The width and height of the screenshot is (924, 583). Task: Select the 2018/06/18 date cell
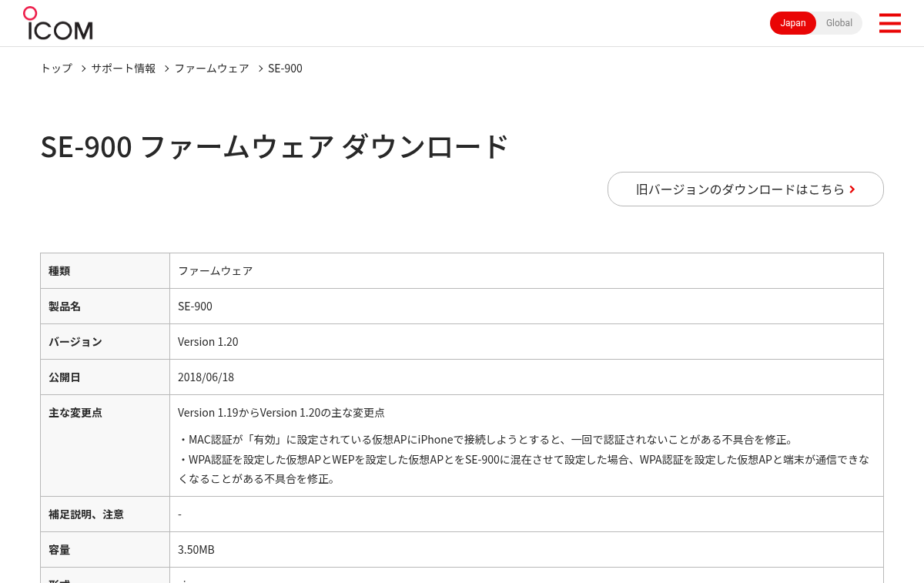527,377
